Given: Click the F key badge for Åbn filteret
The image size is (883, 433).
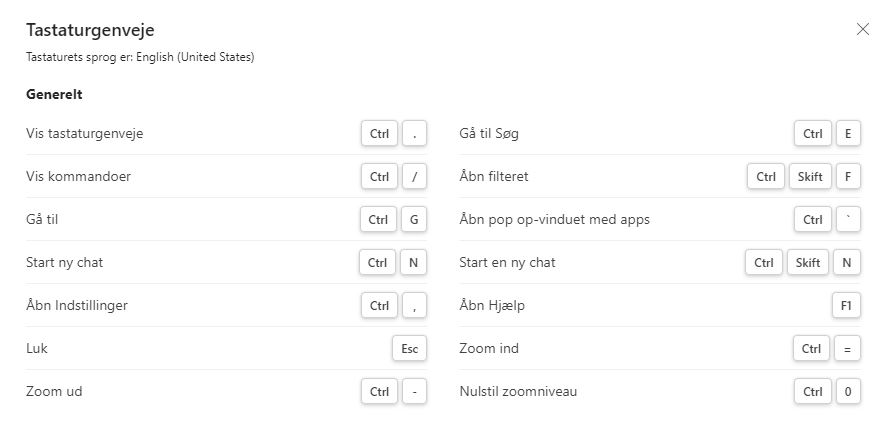Looking at the screenshot, I should tap(847, 177).
